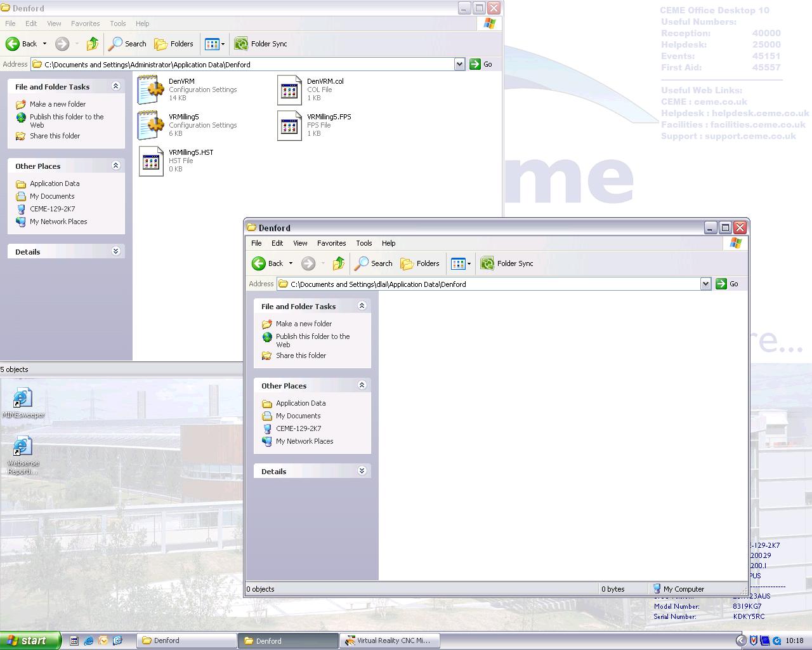Open address dropdown in dlai Denford window

[705, 284]
